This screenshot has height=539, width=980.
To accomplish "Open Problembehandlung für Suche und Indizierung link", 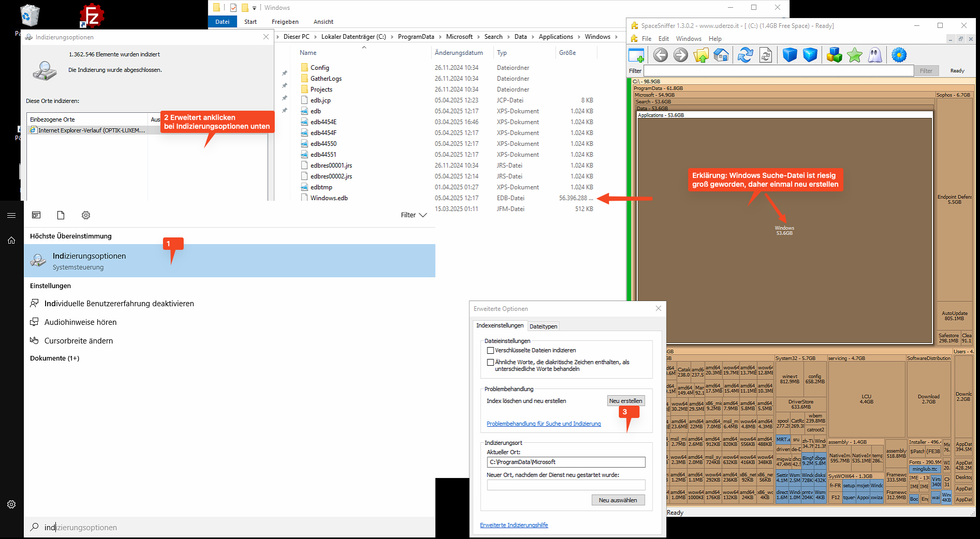I will [x=544, y=424].
